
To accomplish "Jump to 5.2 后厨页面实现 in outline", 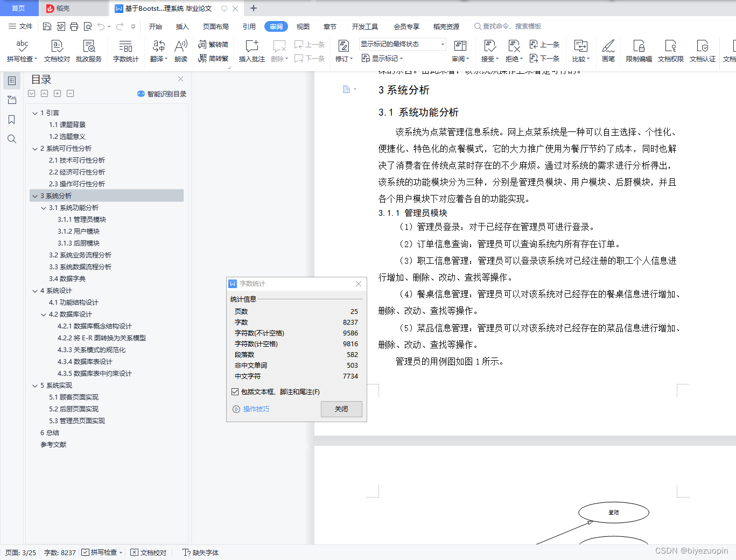I will pyautogui.click(x=74, y=409).
